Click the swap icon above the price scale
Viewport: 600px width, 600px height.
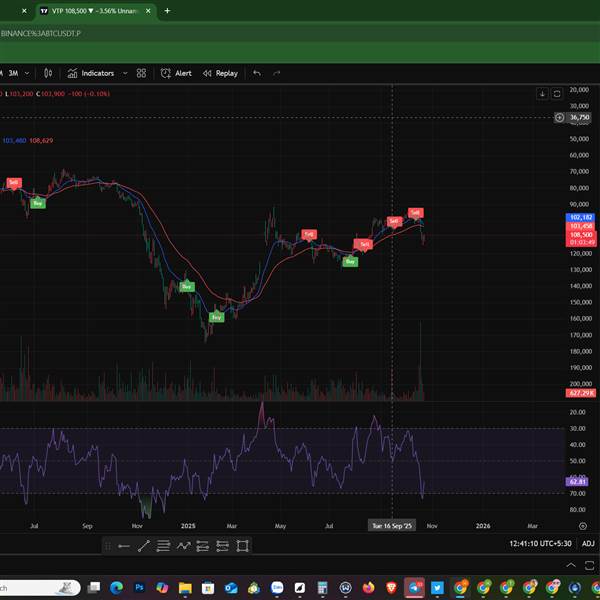point(555,93)
